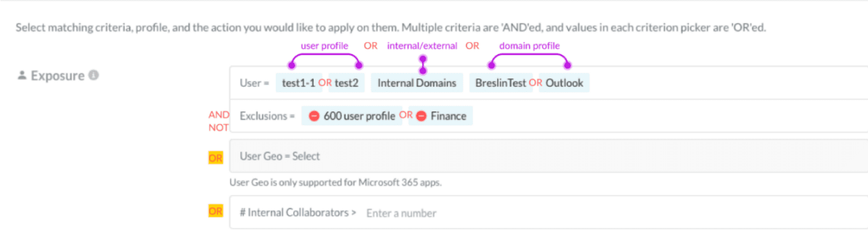Select the test2 user profile chip

point(346,83)
